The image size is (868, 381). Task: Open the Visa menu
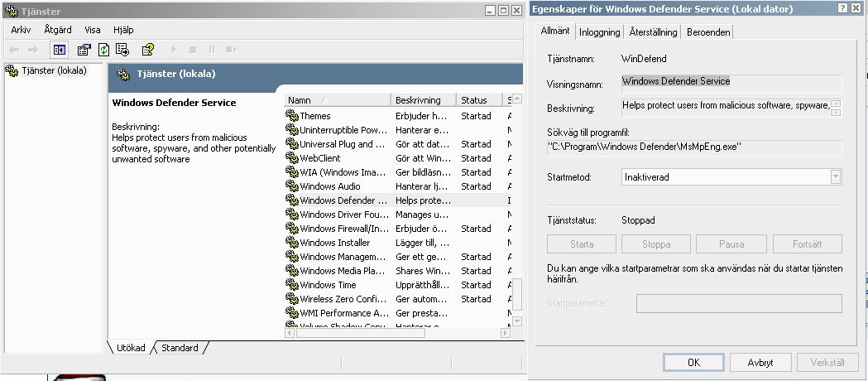click(93, 30)
